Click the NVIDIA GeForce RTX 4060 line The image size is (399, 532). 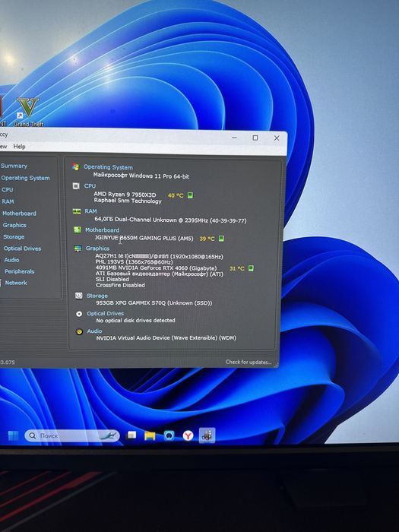pos(156,268)
